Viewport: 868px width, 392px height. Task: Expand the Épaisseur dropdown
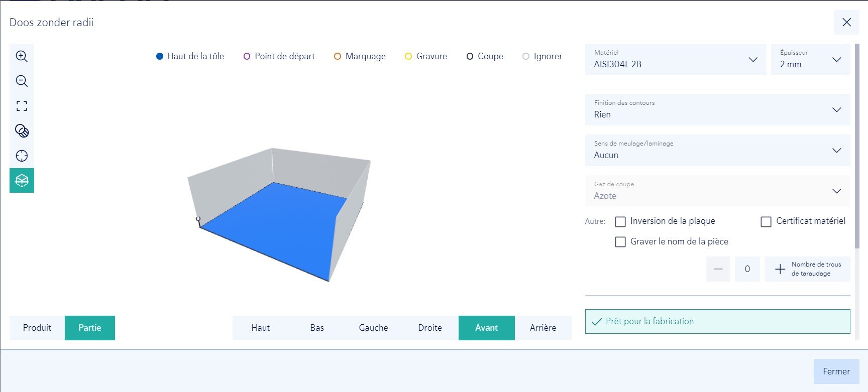click(x=810, y=60)
